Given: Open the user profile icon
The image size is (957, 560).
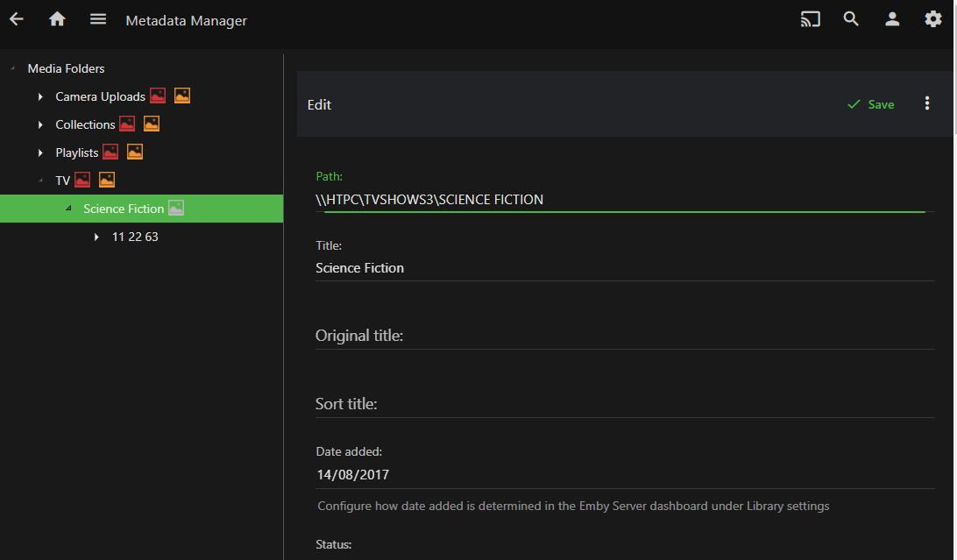Looking at the screenshot, I should (892, 19).
